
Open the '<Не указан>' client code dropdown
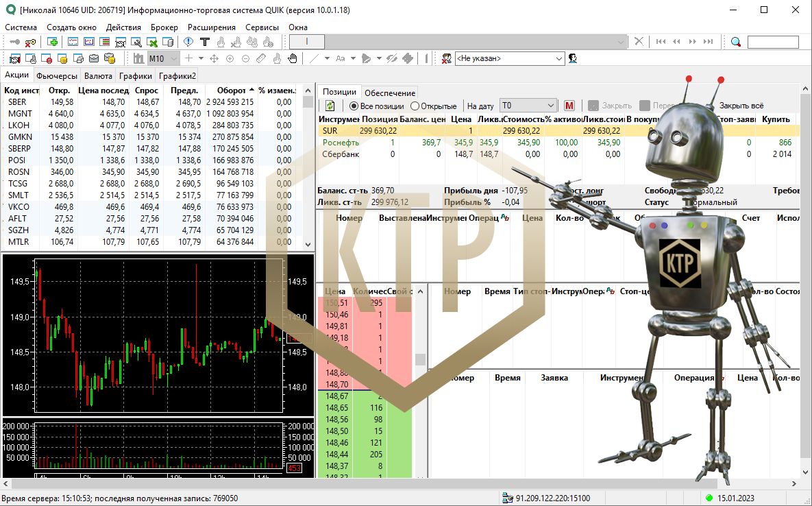coord(558,58)
